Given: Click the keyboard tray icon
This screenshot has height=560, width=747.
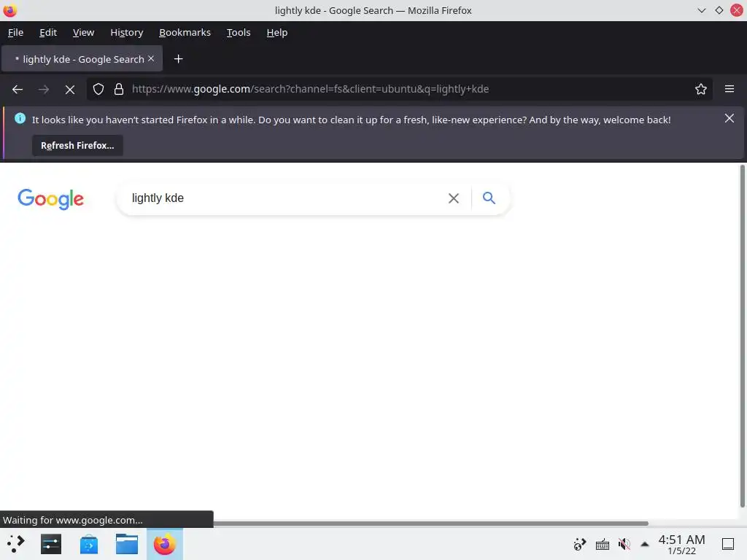Looking at the screenshot, I should (602, 544).
